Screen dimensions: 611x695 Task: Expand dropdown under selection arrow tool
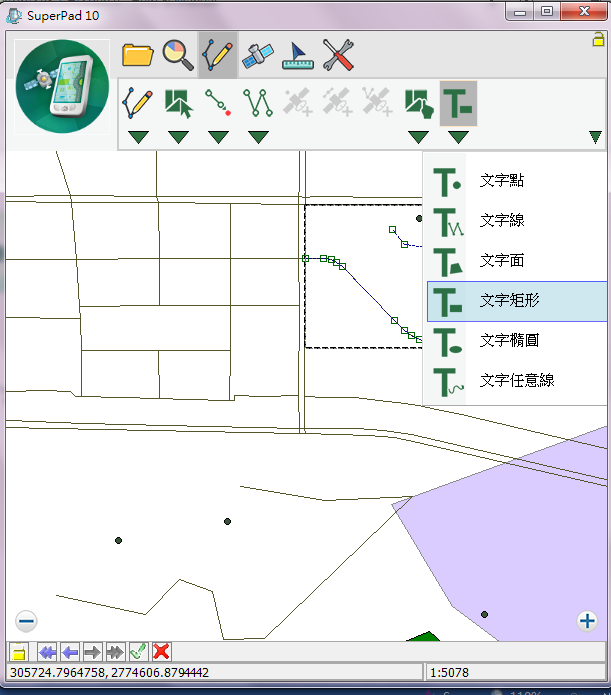pos(178,137)
